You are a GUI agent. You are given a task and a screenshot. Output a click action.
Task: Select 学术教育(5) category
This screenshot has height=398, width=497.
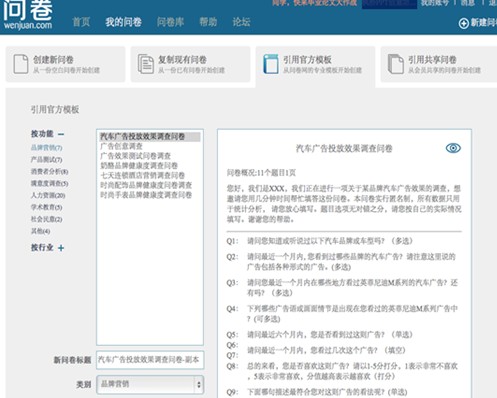[x=46, y=207]
